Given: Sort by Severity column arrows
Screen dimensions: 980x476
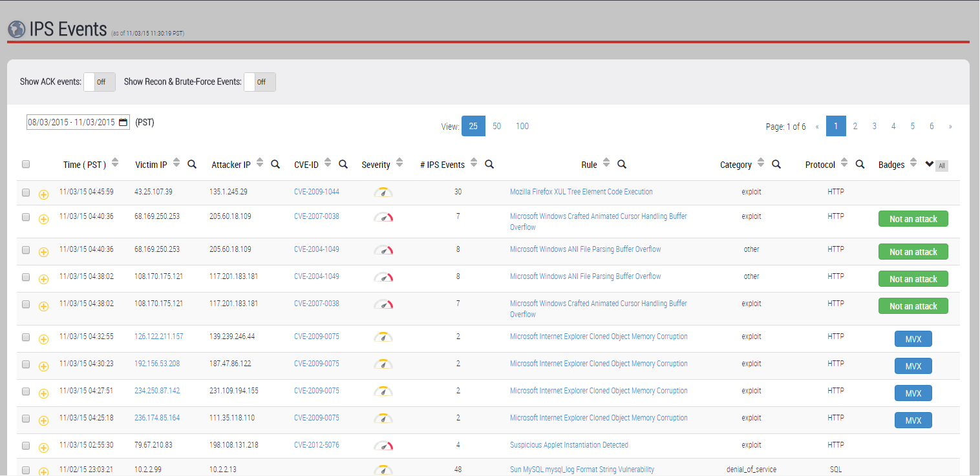Looking at the screenshot, I should pos(399,163).
